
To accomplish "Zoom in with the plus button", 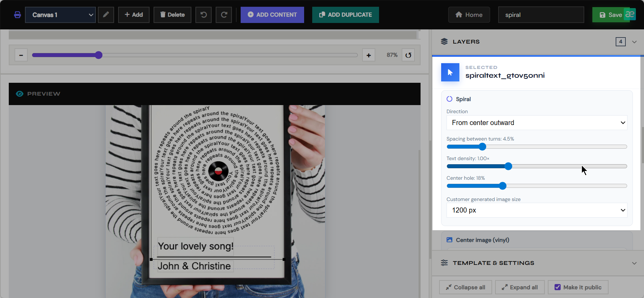I will pyautogui.click(x=369, y=55).
